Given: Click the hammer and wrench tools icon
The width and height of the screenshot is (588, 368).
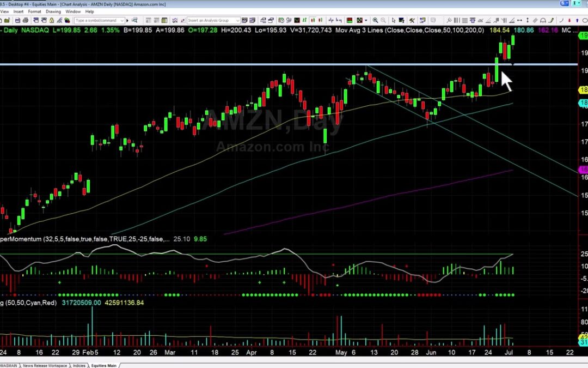Looking at the screenshot, I should [412, 20].
